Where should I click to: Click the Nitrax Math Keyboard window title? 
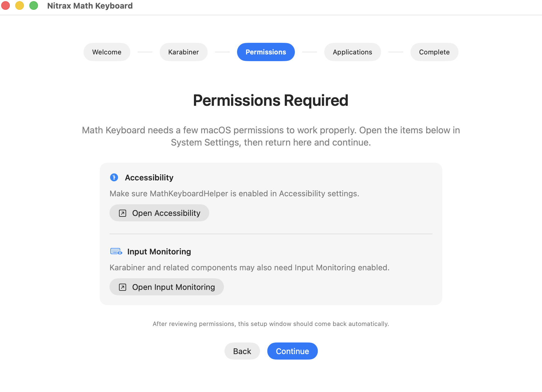[x=90, y=6]
